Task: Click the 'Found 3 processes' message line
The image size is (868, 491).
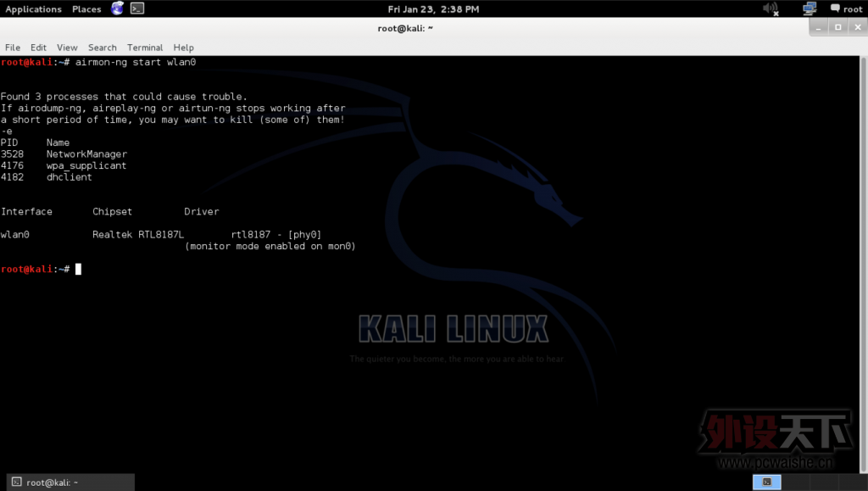Action: (x=124, y=97)
